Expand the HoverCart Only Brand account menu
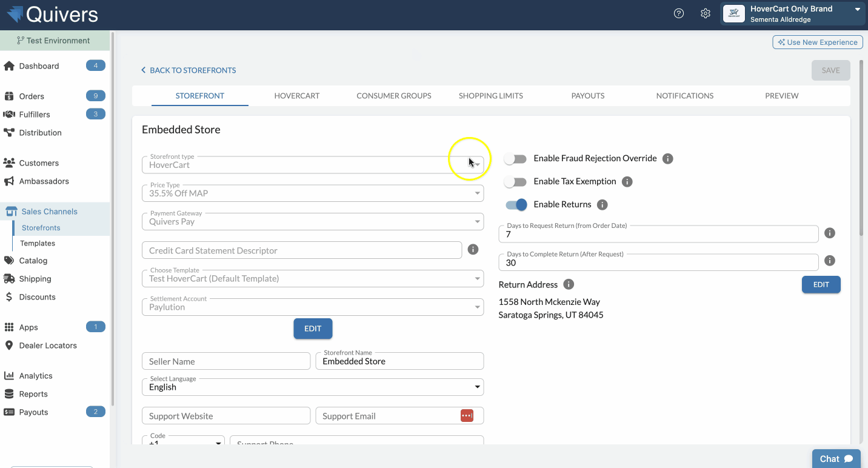This screenshot has height=468, width=868. (793, 14)
